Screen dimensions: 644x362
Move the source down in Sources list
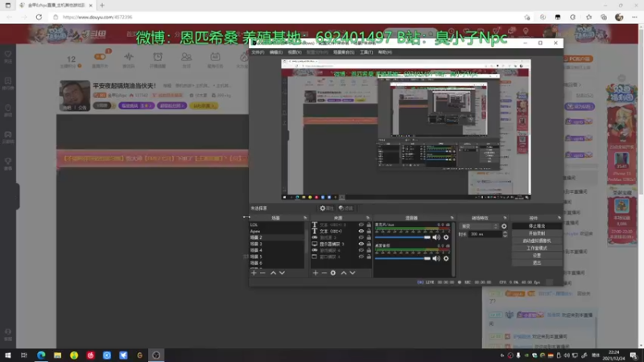[x=353, y=273]
